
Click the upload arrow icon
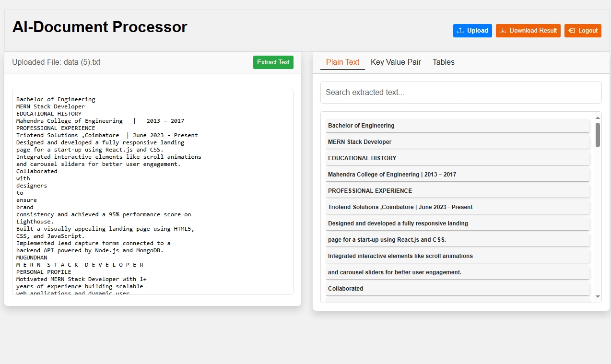click(460, 31)
